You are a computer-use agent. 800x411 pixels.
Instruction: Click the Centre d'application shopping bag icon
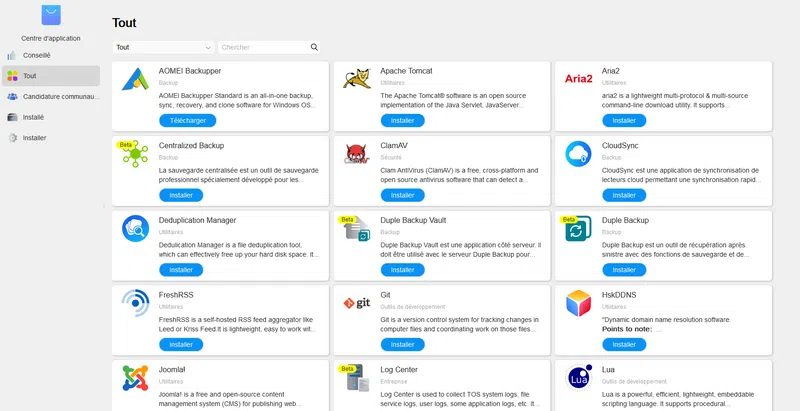(51, 15)
